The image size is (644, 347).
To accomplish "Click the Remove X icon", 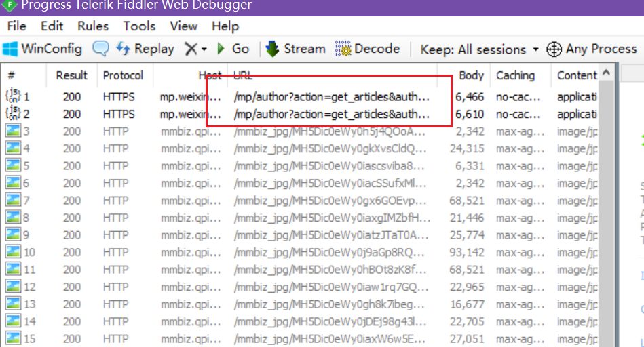I will coord(191,49).
